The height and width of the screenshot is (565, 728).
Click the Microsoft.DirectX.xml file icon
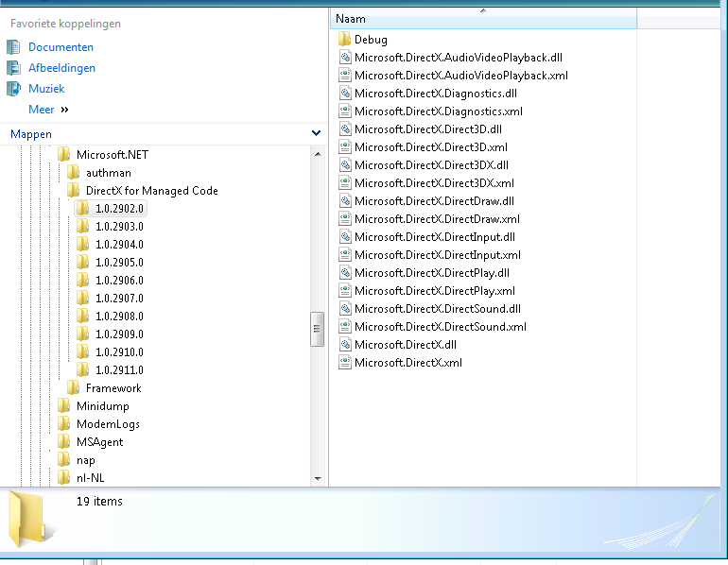(x=344, y=363)
